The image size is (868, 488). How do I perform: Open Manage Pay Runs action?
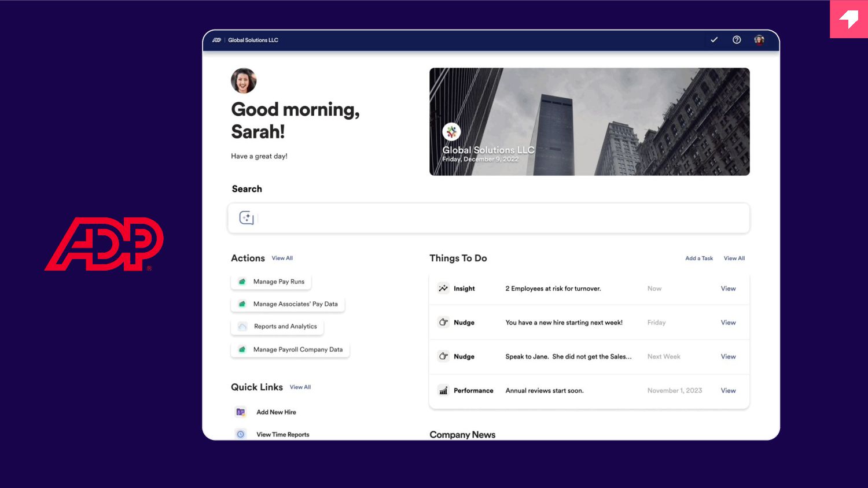pyautogui.click(x=271, y=282)
